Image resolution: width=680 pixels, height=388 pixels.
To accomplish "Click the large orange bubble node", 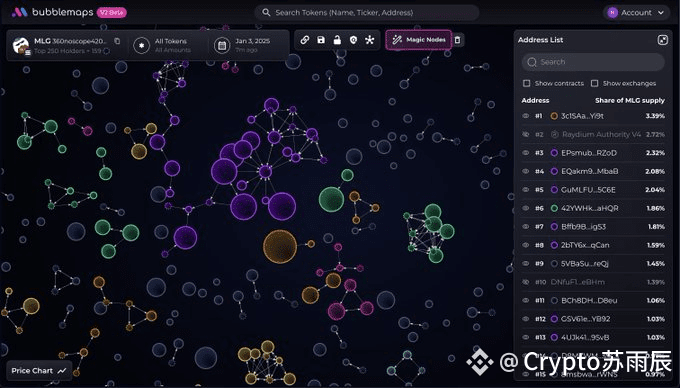I will pos(280,247).
